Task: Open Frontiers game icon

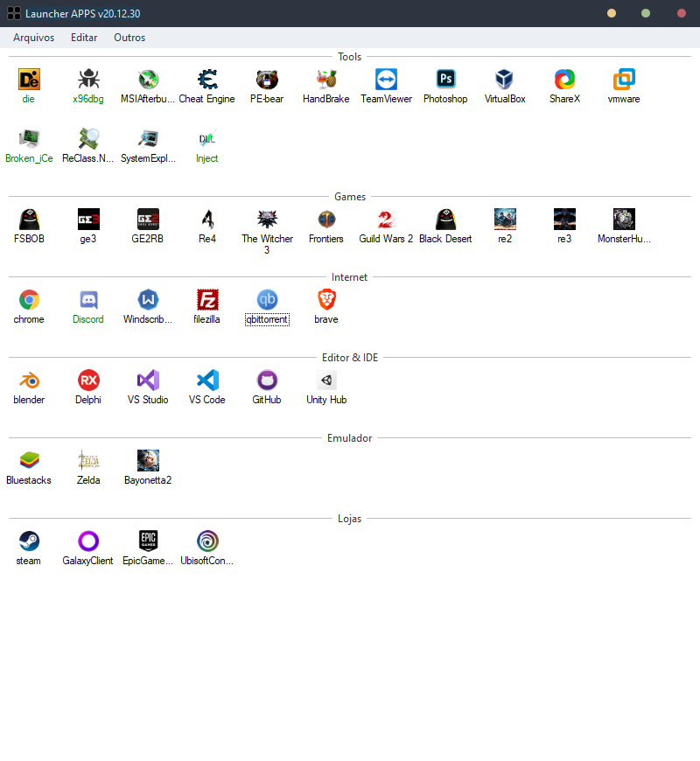Action: [x=326, y=219]
